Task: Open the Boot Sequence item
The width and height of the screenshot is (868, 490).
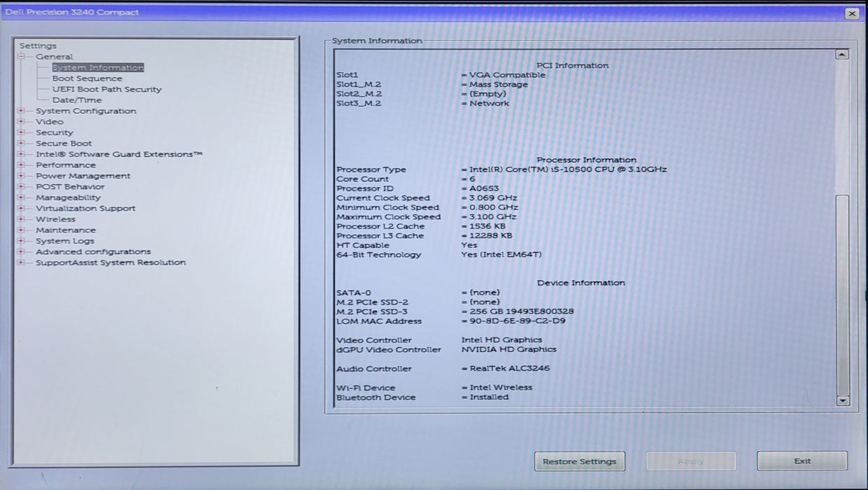Action: 87,78
